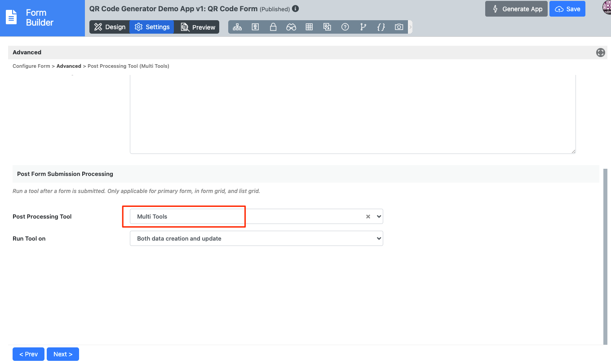Click inside the large text area
Image resolution: width=611 pixels, height=364 pixels.
click(x=353, y=114)
